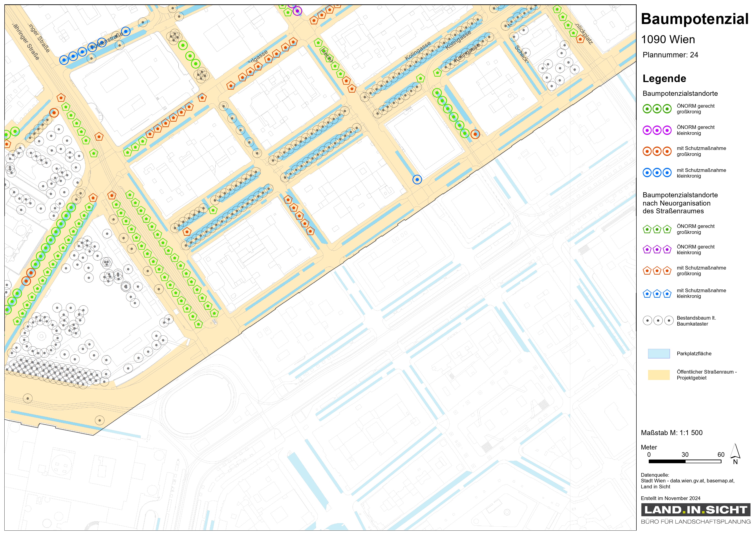This screenshot has width=756, height=535.
Task: Click the middle Bestandsbaum grey circle symbol
Action: 658,320
